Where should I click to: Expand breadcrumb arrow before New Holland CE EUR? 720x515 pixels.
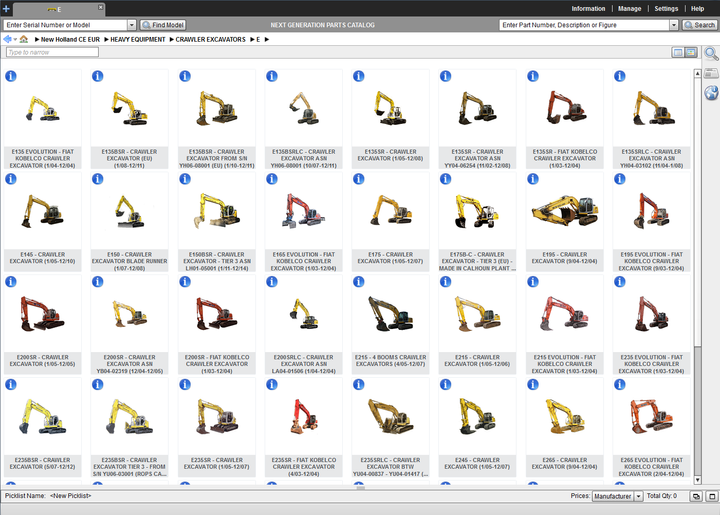(x=37, y=39)
